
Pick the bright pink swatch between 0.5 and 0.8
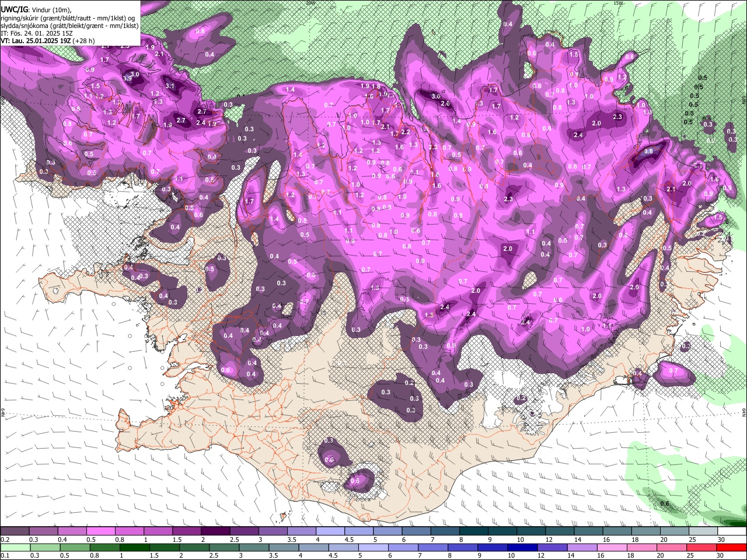click(100, 531)
